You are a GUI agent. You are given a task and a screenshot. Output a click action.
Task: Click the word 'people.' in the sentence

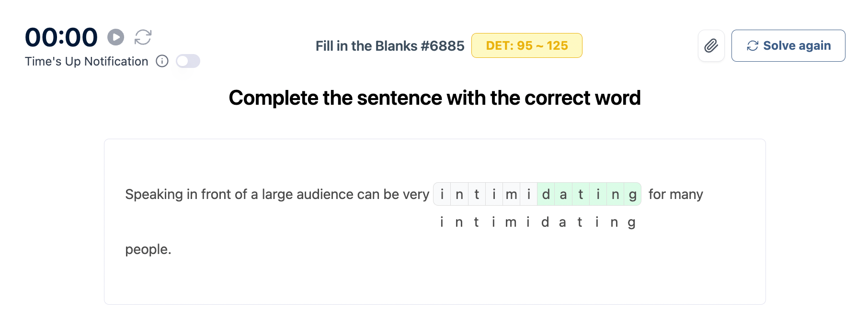pos(148,249)
